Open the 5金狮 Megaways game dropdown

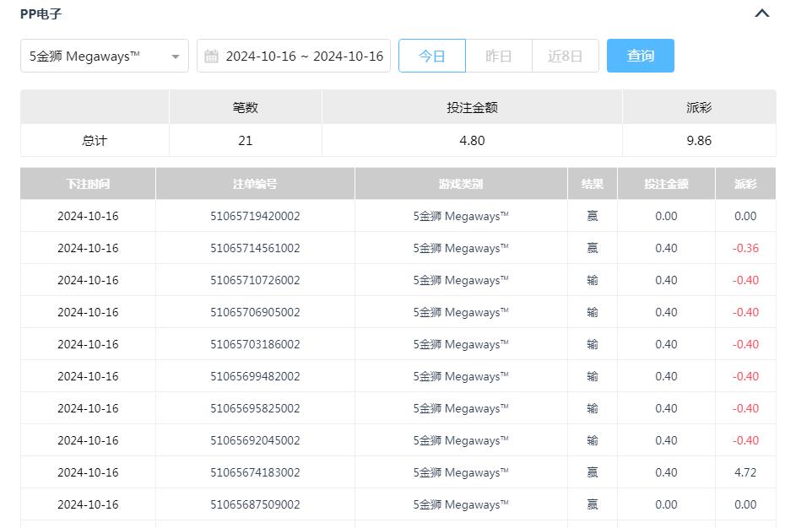pyautogui.click(x=104, y=57)
